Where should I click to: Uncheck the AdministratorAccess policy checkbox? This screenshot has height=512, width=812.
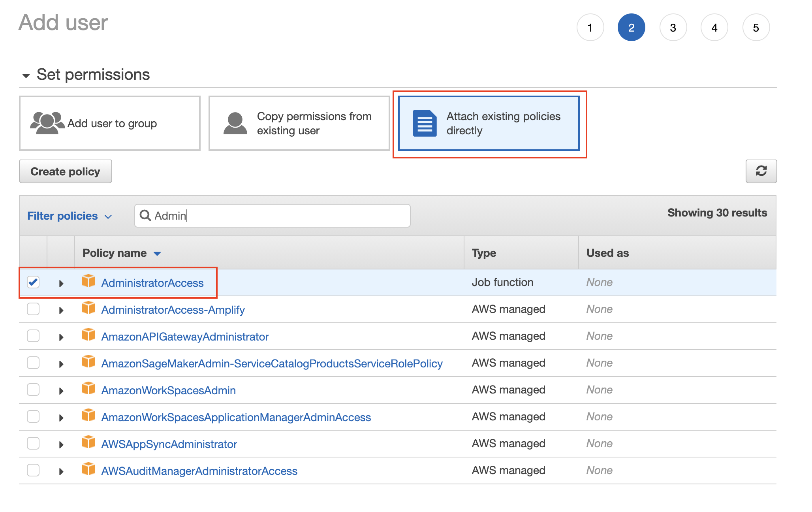33,282
